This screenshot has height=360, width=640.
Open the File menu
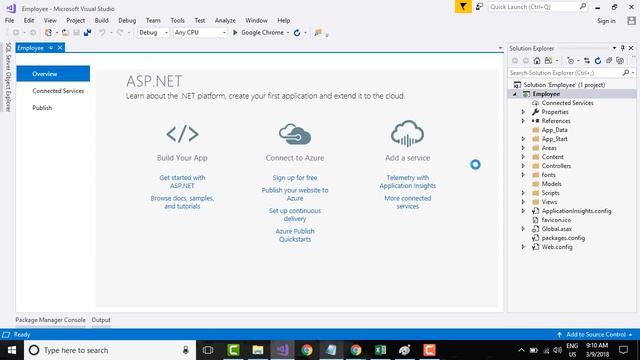pyautogui.click(x=9, y=20)
